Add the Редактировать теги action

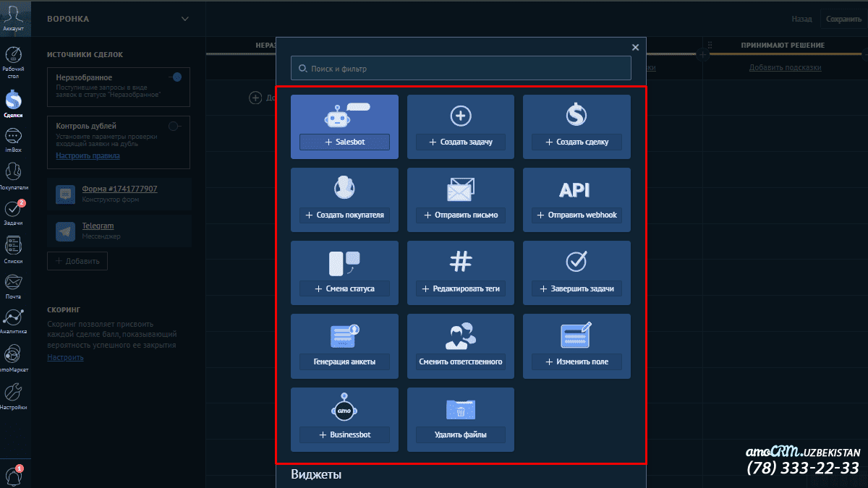(x=461, y=288)
